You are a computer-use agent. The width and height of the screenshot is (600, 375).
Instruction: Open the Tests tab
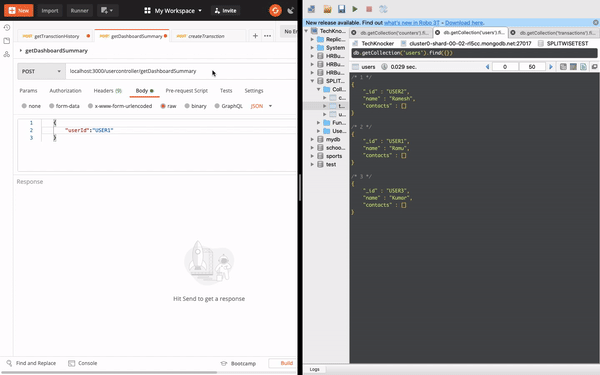tap(226, 91)
